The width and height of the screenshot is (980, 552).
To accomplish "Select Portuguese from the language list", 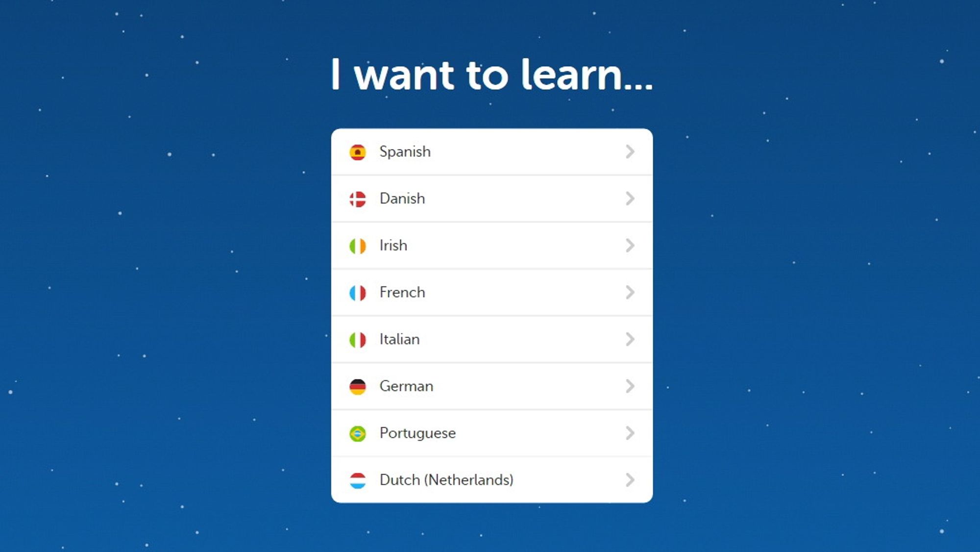I will coord(490,433).
